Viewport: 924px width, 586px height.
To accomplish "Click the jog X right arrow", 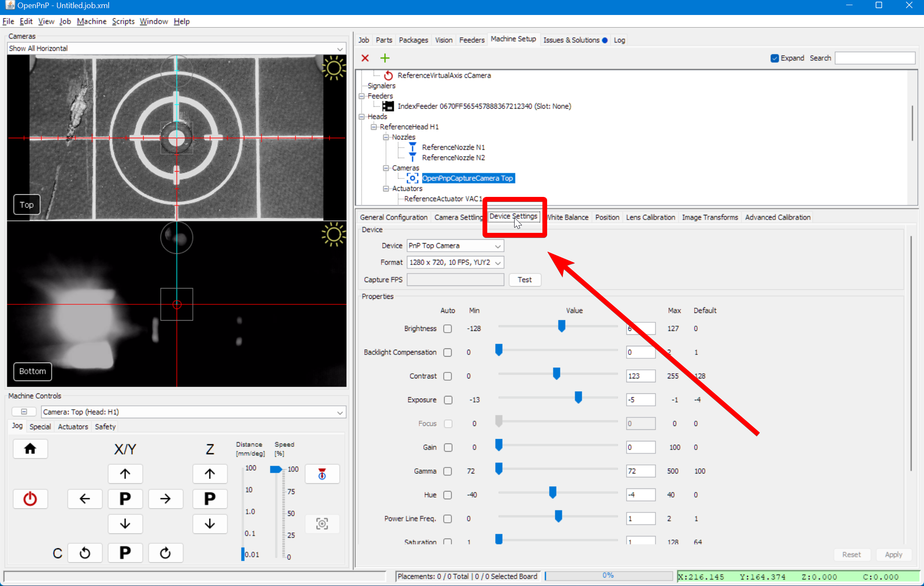I will pos(165,499).
